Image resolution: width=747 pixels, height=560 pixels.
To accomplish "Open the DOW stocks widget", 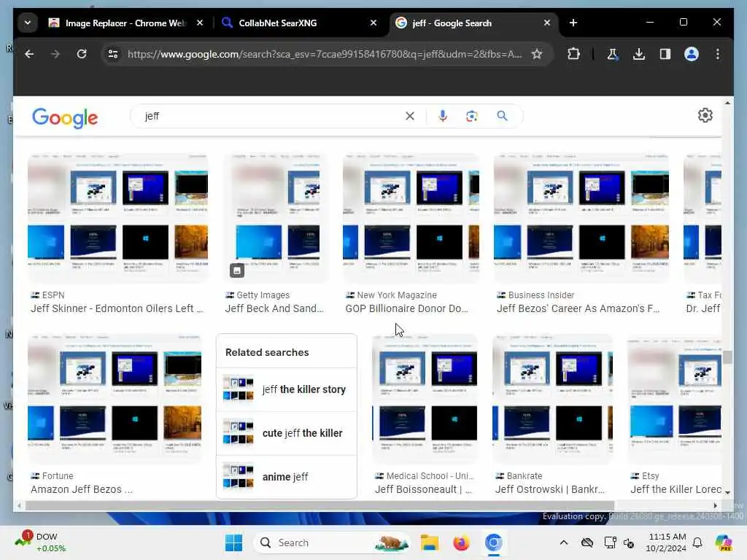I will tap(41, 542).
